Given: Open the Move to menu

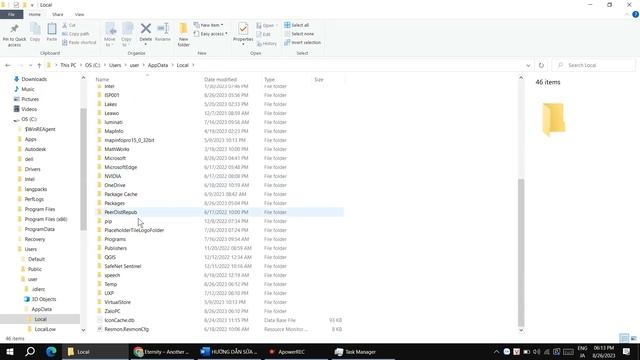Looking at the screenshot, I should [110, 34].
